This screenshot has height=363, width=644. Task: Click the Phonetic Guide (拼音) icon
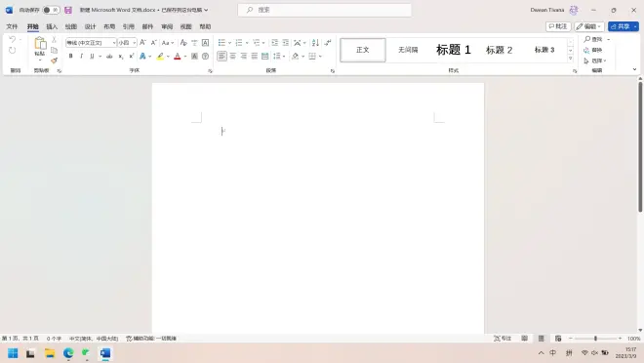(x=195, y=42)
